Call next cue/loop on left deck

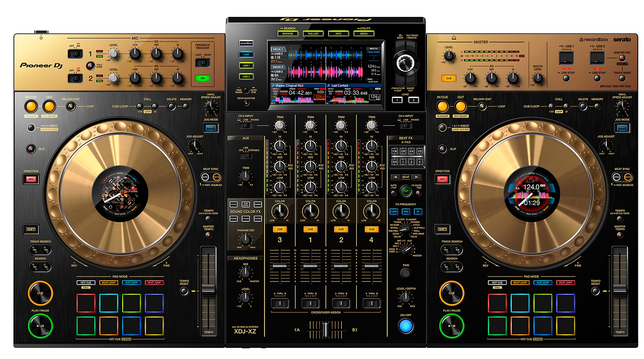[155, 106]
